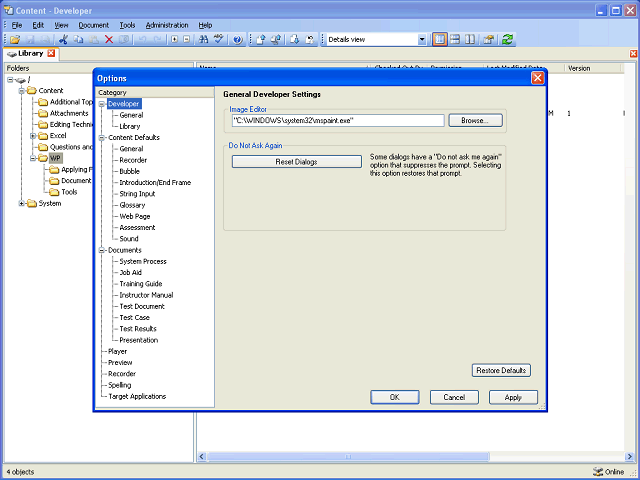The width and height of the screenshot is (640, 480).
Task: Click the Collapse All toolbar icon
Action: pyautogui.click(x=187, y=40)
